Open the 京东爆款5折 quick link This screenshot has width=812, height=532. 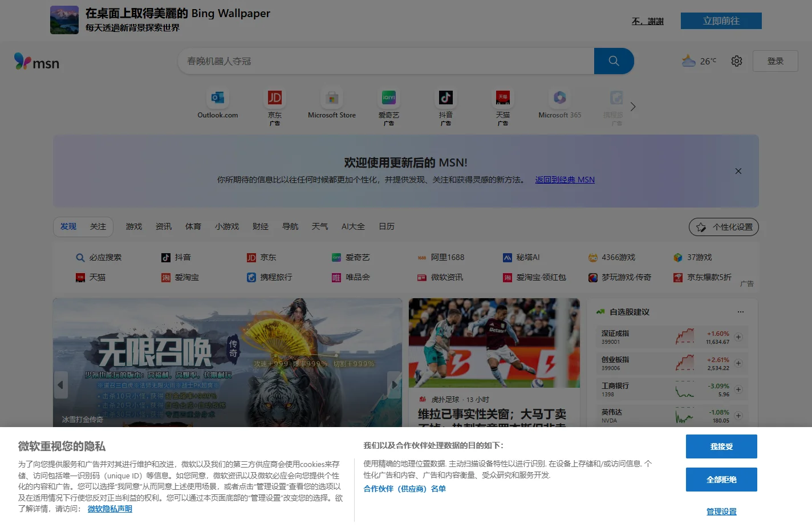pos(703,278)
